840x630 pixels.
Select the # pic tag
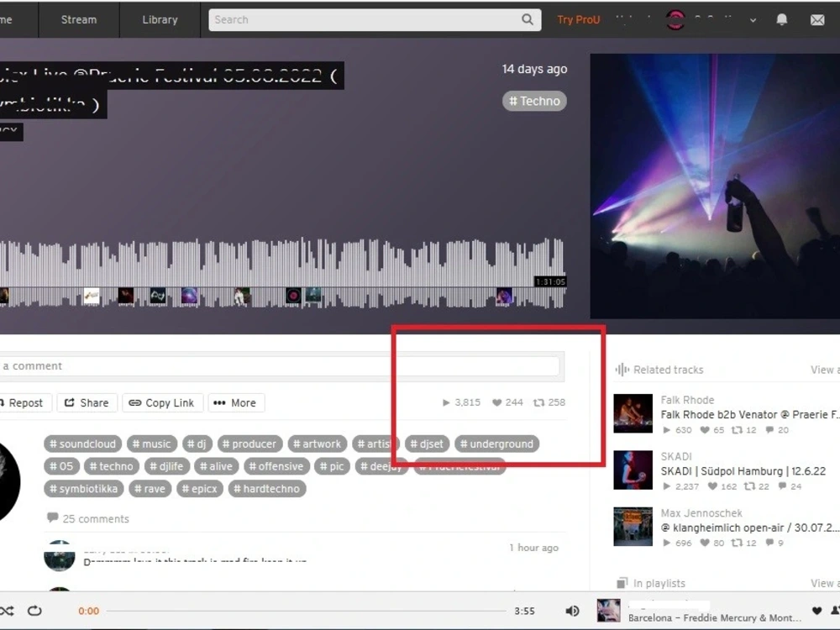[x=332, y=466]
